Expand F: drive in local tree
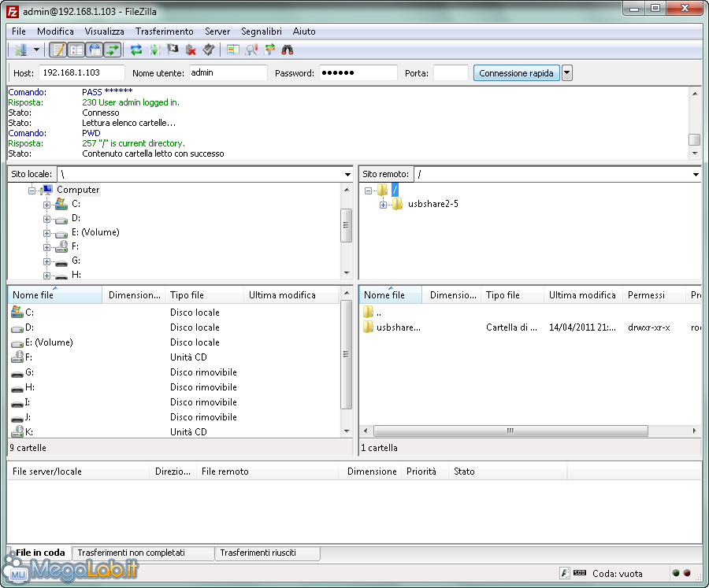The width and height of the screenshot is (709, 588). point(46,247)
